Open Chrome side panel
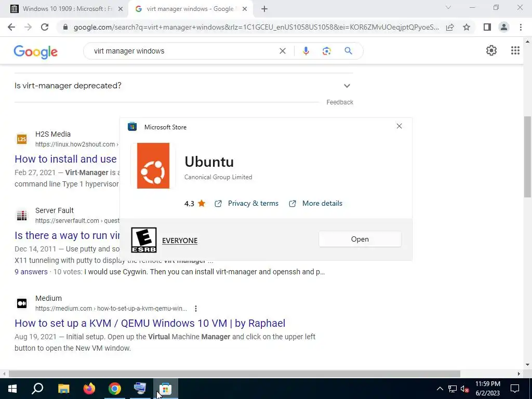Viewport: 532px width, 399px height. 487,27
